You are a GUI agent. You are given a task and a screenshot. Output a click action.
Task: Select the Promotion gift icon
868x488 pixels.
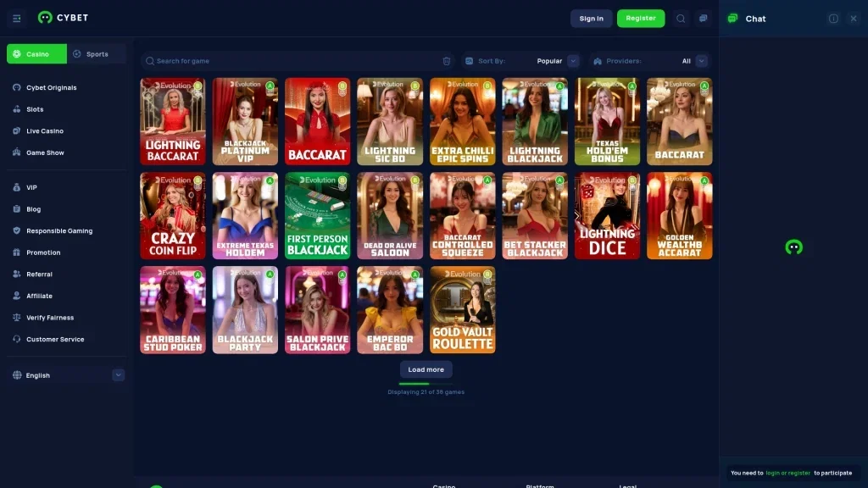pos(18,252)
